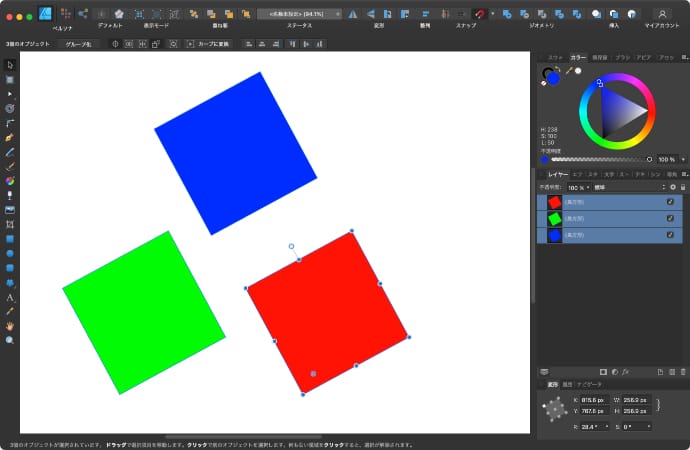Select the color picker eyedropper in Color panel
Image resolution: width=690 pixels, height=450 pixels.
pyautogui.click(x=569, y=71)
